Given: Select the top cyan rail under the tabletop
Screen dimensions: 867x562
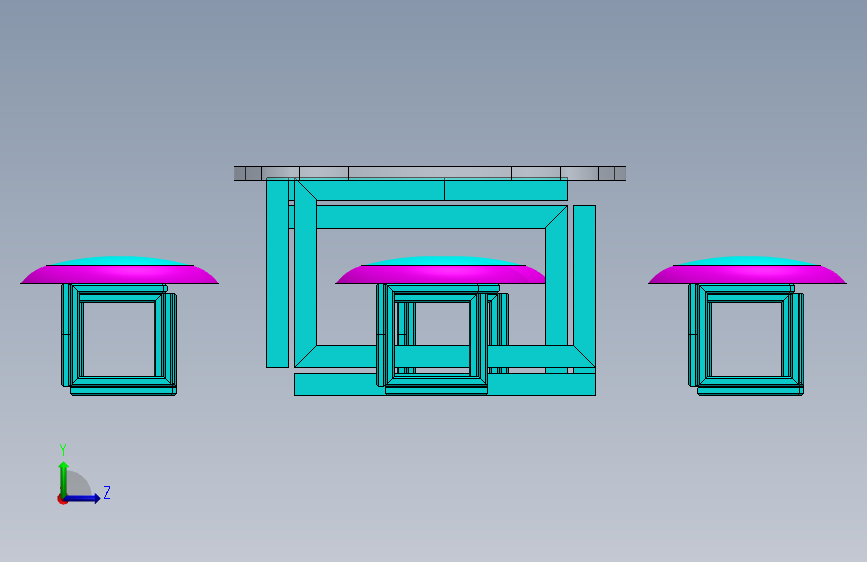Looking at the screenshot, I should point(431,190).
